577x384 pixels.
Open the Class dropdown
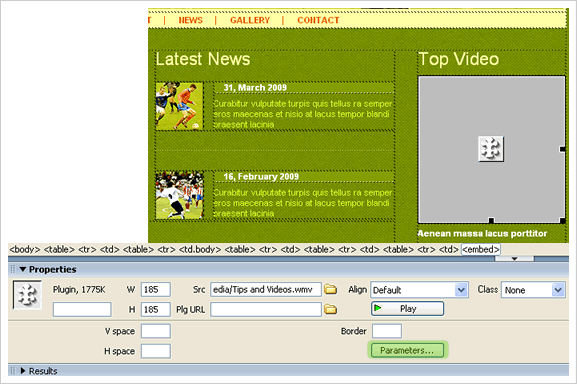[558, 290]
